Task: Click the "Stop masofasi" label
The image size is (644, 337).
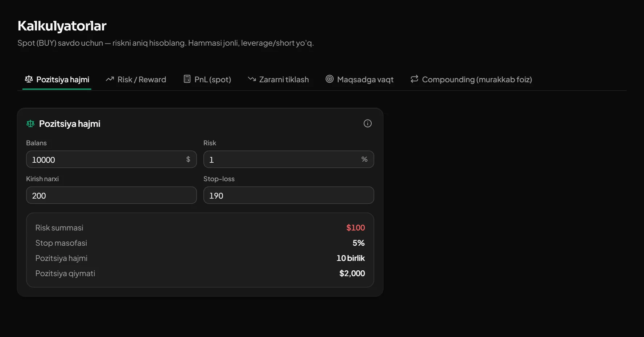Action: (61, 243)
